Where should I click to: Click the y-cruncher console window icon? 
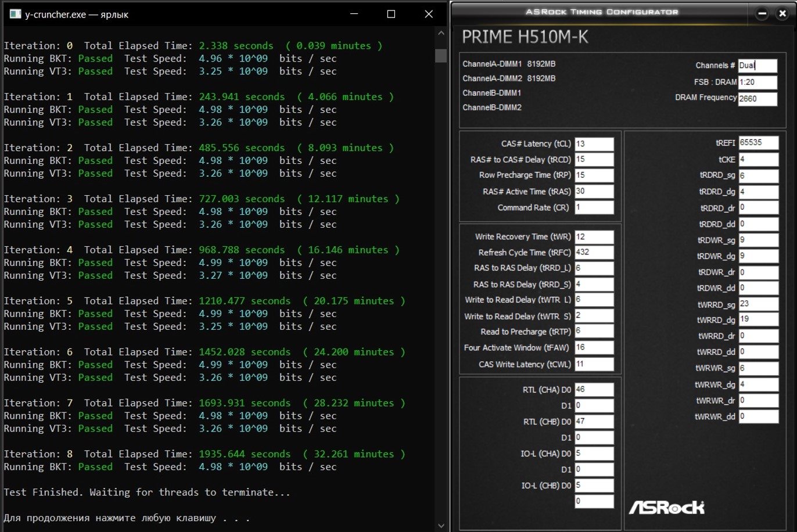(x=15, y=14)
